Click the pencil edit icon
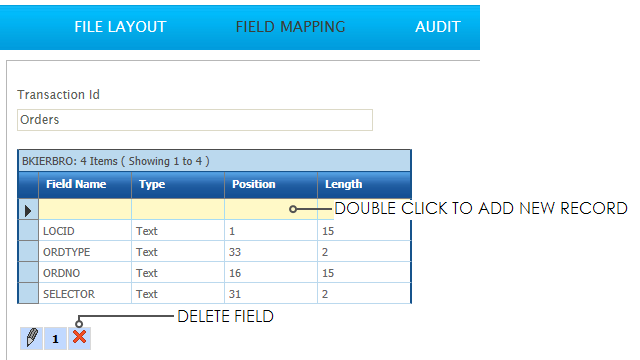Screen dimensions: 640x360 pos(31,338)
